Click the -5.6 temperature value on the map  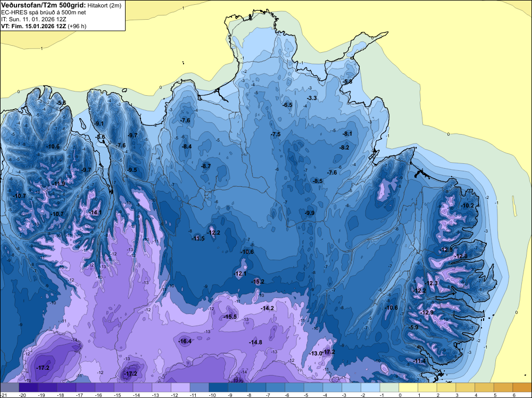point(61,103)
